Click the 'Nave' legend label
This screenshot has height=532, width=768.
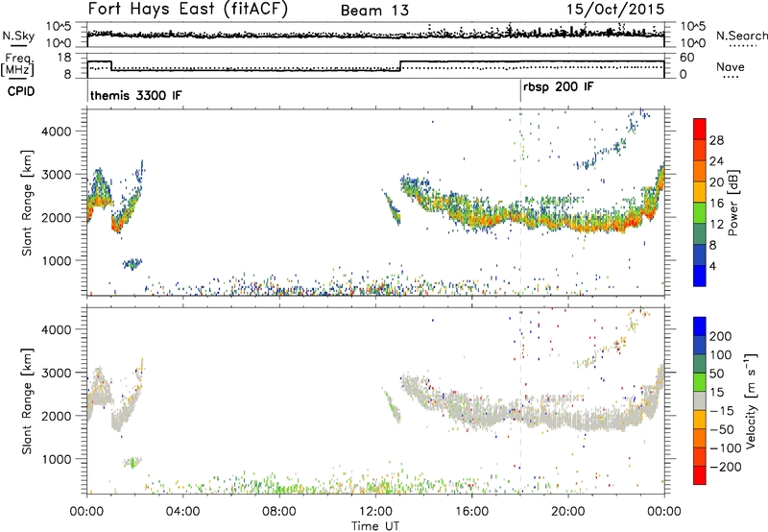[731, 66]
